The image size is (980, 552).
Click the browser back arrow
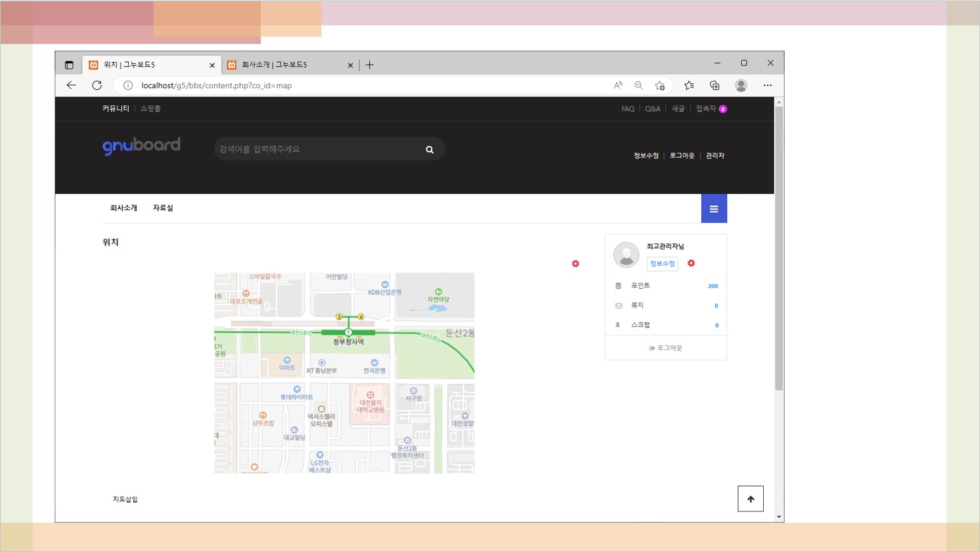[71, 85]
